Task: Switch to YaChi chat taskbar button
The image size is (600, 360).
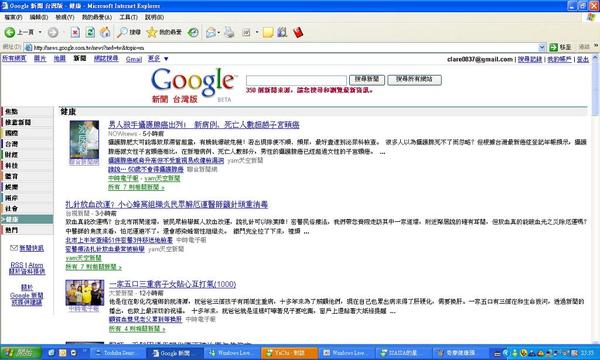Action: [289, 353]
